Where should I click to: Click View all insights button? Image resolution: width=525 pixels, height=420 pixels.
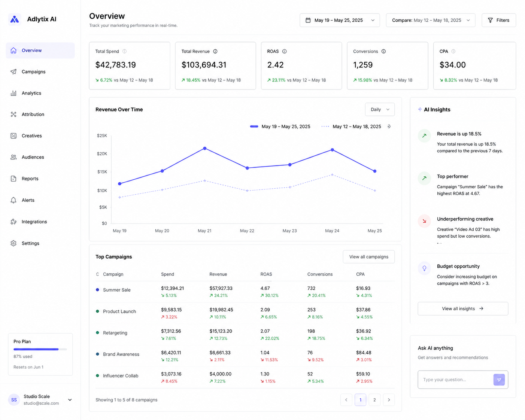[x=463, y=308]
